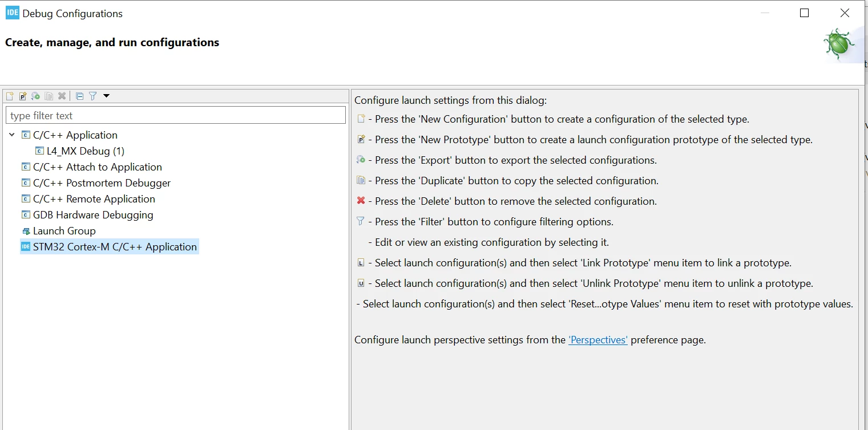Click New Configuration icon in help text

point(361,119)
